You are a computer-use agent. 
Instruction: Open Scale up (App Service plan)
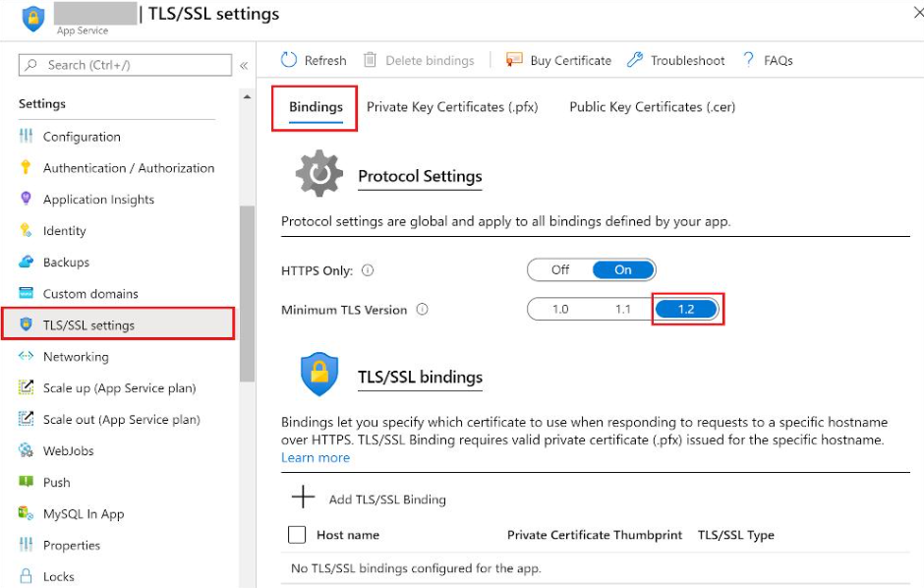click(118, 387)
